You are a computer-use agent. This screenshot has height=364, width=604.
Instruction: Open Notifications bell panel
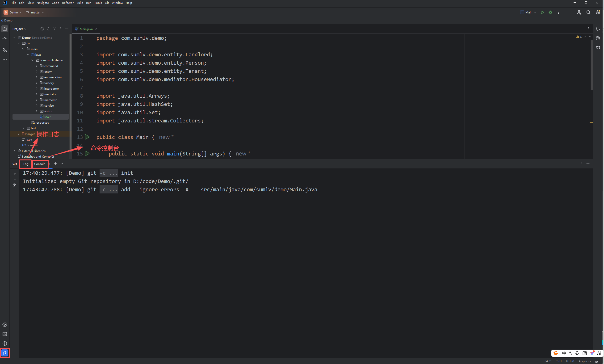click(598, 29)
